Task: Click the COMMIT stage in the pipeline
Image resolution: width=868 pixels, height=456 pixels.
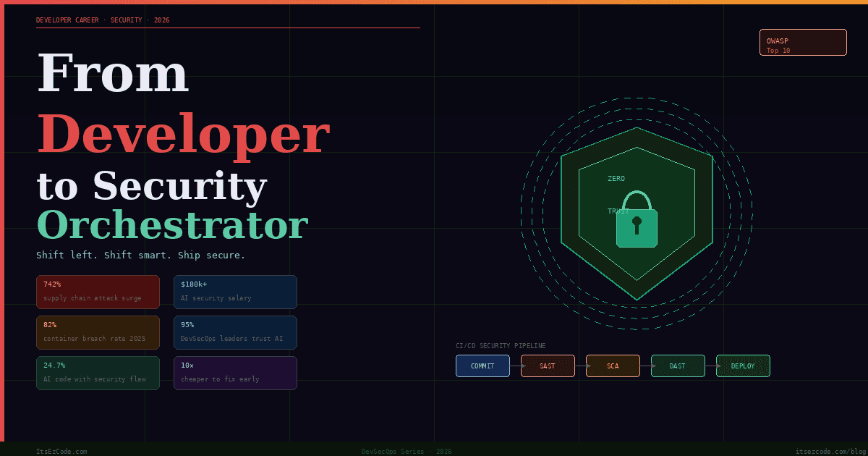Action: [482, 366]
